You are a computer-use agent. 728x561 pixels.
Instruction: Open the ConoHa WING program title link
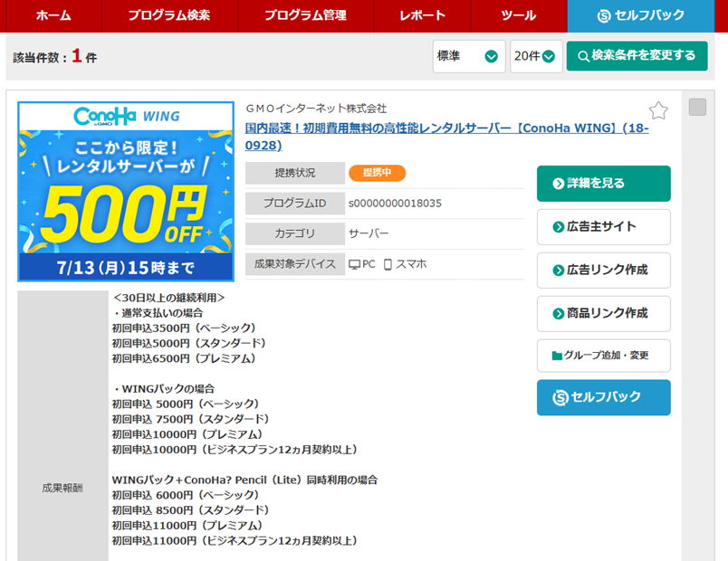tap(446, 137)
